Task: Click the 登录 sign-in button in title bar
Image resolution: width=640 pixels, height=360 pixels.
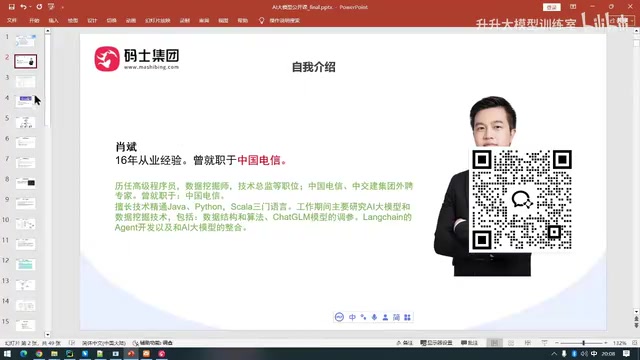Action: tap(551, 7)
